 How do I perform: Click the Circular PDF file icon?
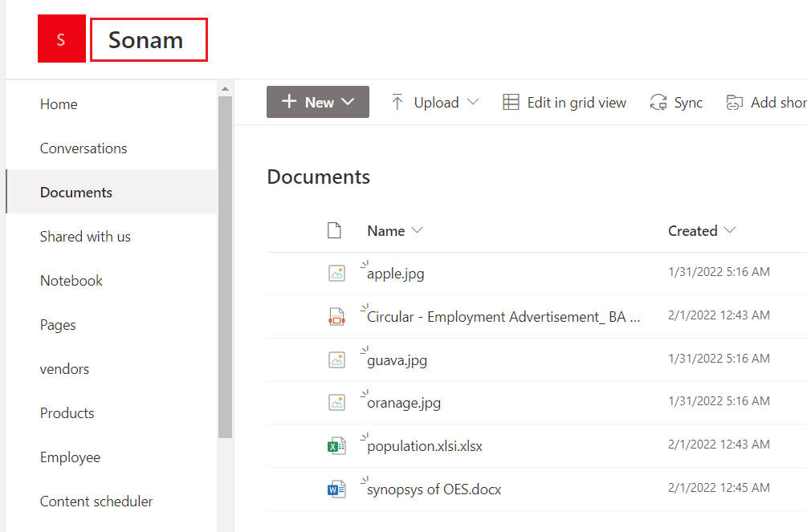(337, 316)
